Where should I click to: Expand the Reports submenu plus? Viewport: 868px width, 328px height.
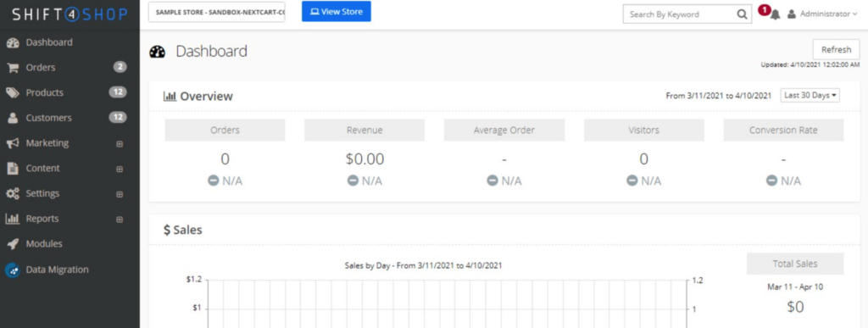(120, 220)
